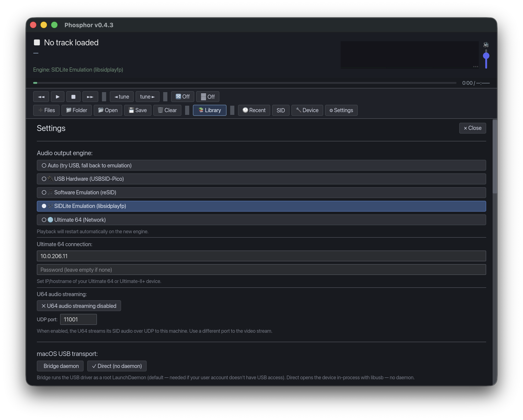This screenshot has width=523, height=420.
Task: Click the Ultimate 64 password field
Action: tap(261, 270)
